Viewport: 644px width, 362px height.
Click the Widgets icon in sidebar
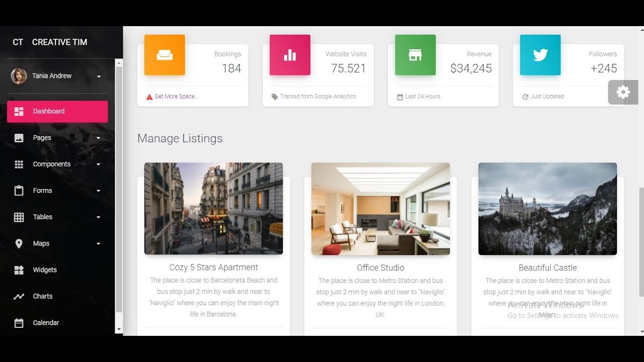click(x=19, y=270)
